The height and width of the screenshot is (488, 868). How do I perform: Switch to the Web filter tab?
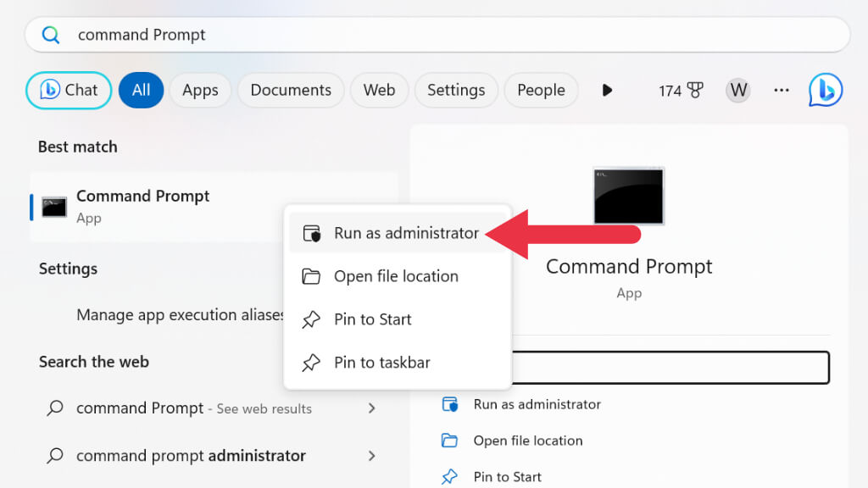point(379,90)
